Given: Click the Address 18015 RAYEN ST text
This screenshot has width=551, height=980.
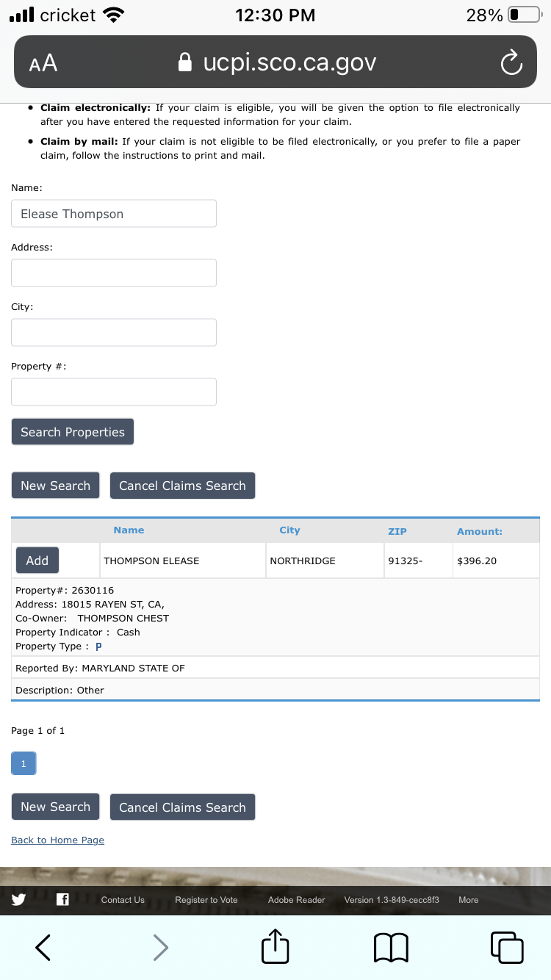Looking at the screenshot, I should pos(90,604).
